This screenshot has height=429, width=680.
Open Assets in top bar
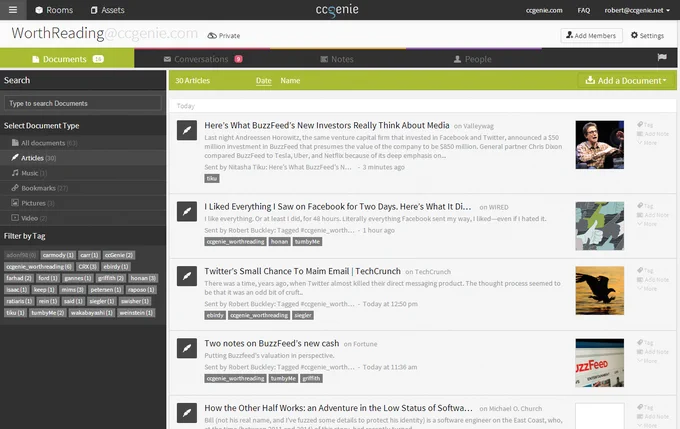pyautogui.click(x=108, y=10)
